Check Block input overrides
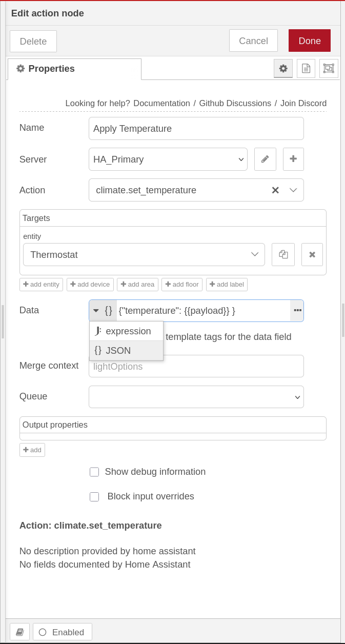345x644 pixels. tap(94, 496)
